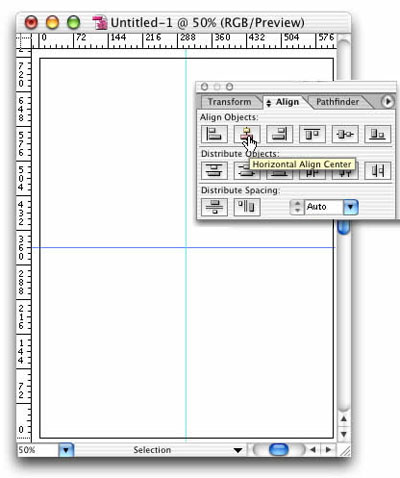Screen dimensions: 400x478
Task: Open the 50% zoom level dropdown
Action: click(x=66, y=450)
